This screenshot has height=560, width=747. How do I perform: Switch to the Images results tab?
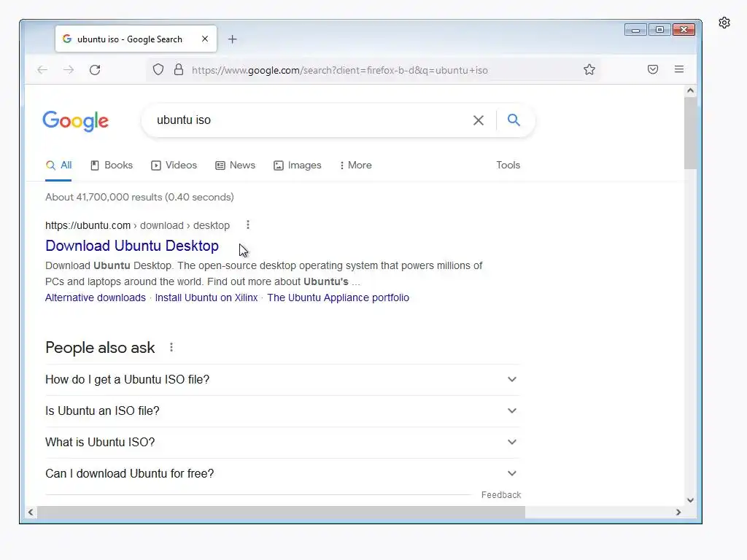pos(298,166)
